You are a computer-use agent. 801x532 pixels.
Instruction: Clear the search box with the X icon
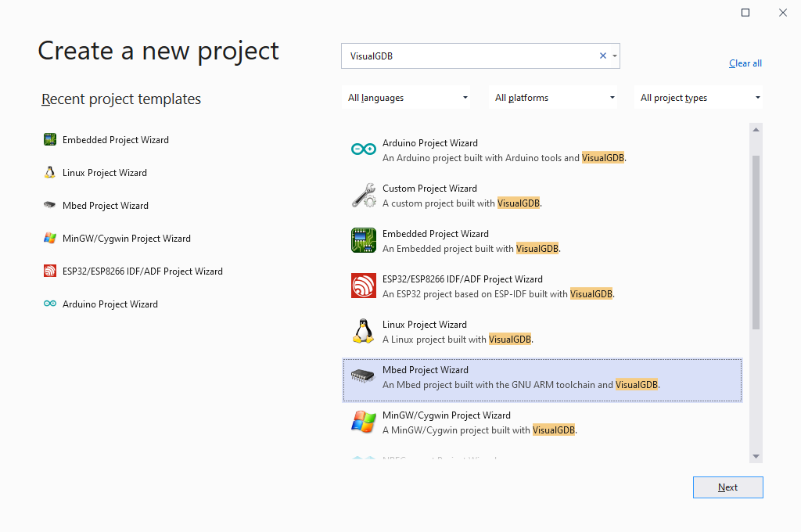[x=603, y=56]
